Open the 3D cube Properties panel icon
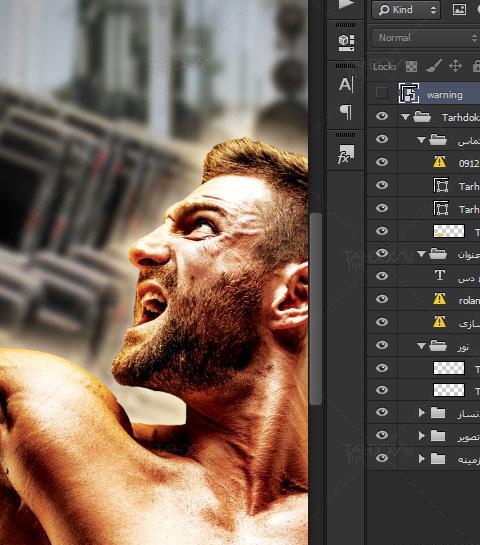This screenshot has width=480, height=545. click(x=346, y=42)
